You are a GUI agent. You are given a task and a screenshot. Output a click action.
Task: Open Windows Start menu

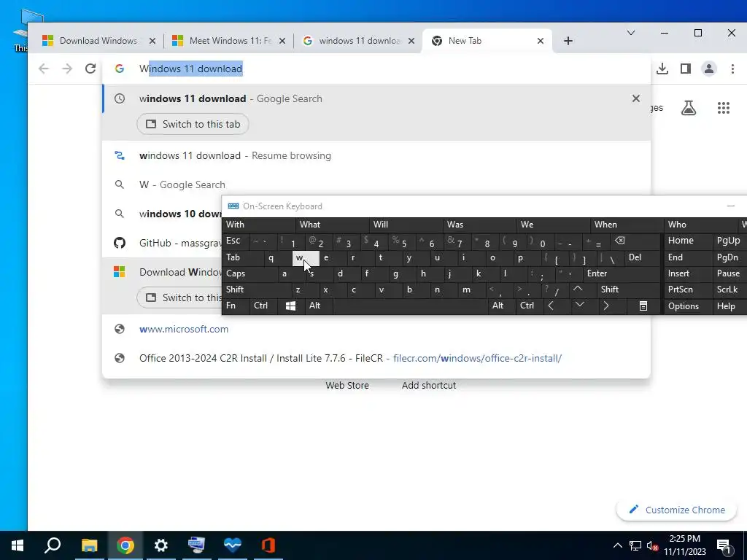(x=18, y=545)
